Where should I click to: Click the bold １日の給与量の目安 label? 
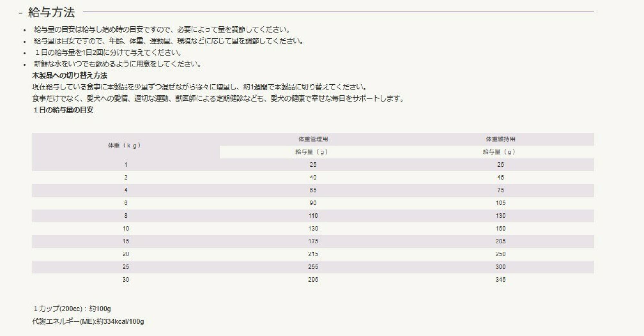[x=63, y=110]
